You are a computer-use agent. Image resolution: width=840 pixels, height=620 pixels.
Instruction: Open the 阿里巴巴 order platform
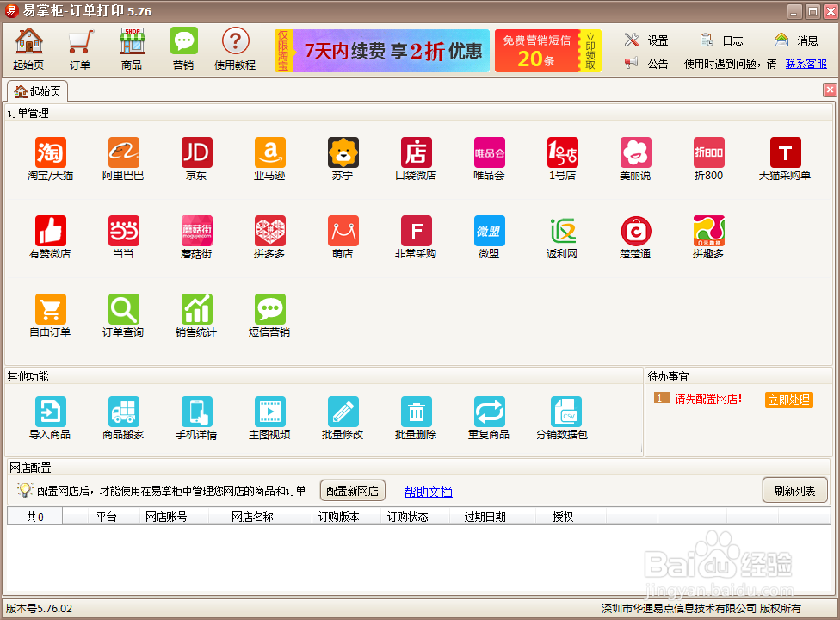point(123,158)
